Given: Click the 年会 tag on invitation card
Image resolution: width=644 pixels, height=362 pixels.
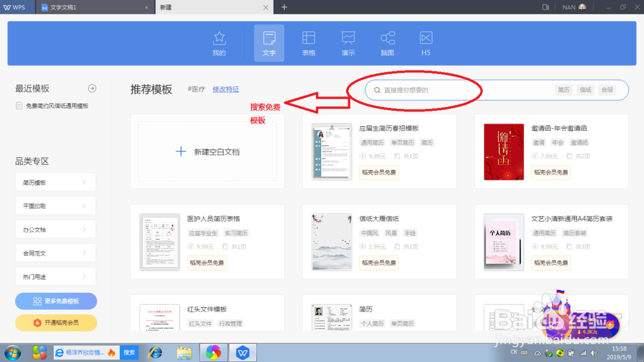Looking at the screenshot, I should (557, 142).
